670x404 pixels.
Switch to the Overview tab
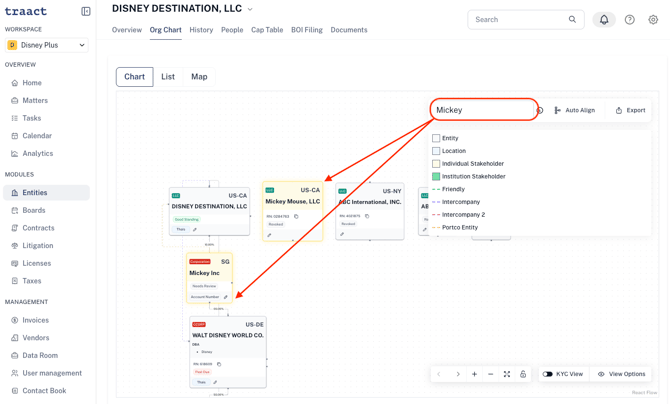[x=126, y=30]
